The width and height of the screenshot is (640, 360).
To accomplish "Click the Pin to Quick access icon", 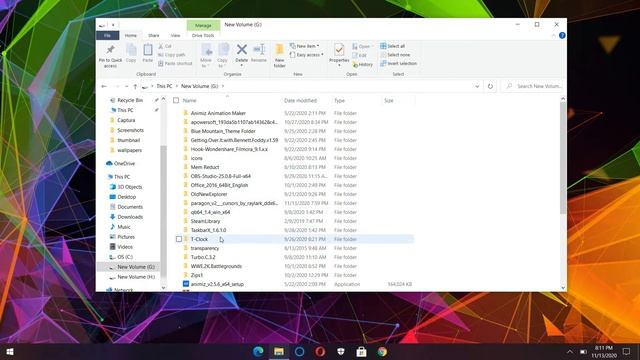I will 110,50.
